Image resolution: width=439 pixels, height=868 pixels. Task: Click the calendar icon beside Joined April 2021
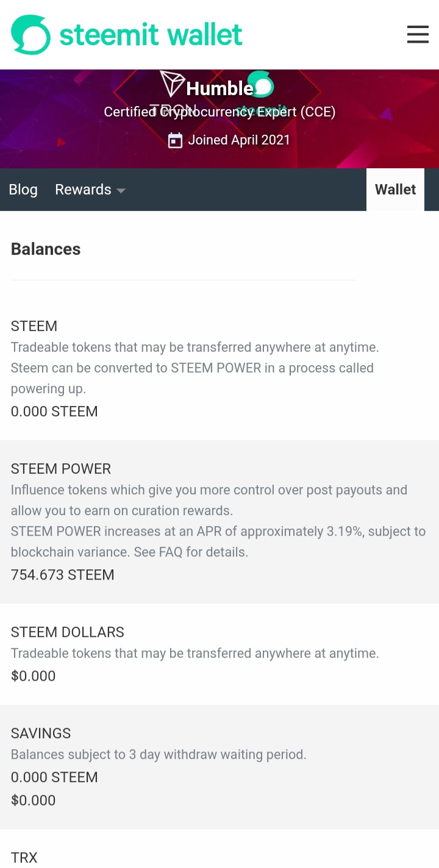click(175, 140)
